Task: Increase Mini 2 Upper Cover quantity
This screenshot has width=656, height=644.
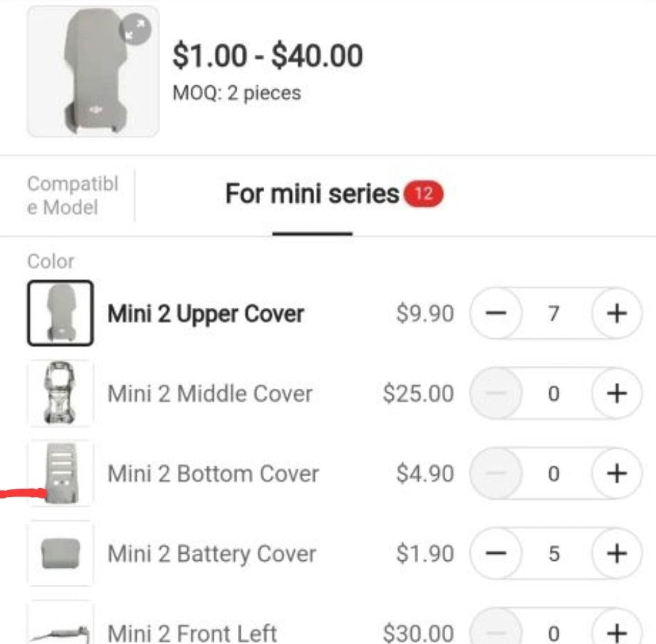Action: click(616, 313)
